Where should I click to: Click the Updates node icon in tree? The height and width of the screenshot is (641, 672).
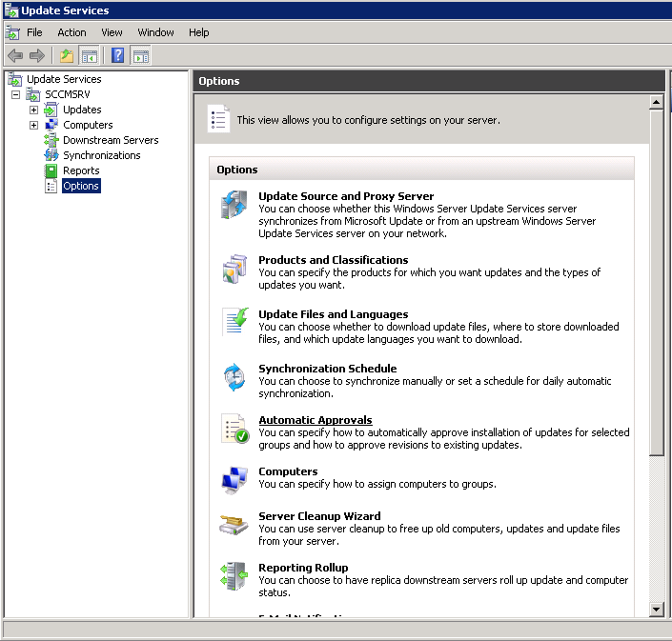click(51, 110)
